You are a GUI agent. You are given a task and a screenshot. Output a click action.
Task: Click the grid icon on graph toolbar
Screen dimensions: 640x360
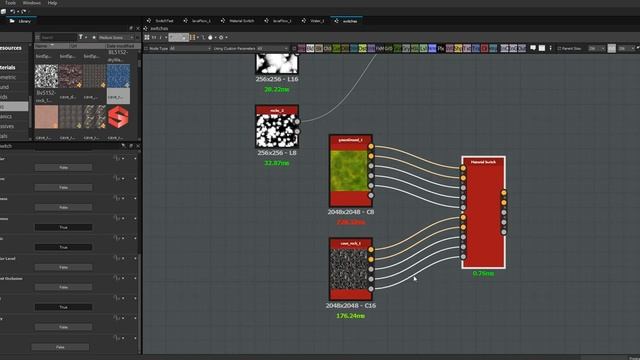[x=147, y=38]
